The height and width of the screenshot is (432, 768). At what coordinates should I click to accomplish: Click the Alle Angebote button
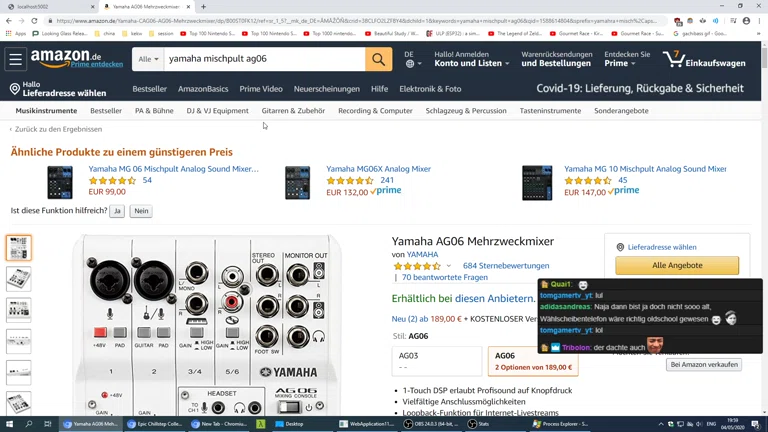pyautogui.click(x=677, y=265)
